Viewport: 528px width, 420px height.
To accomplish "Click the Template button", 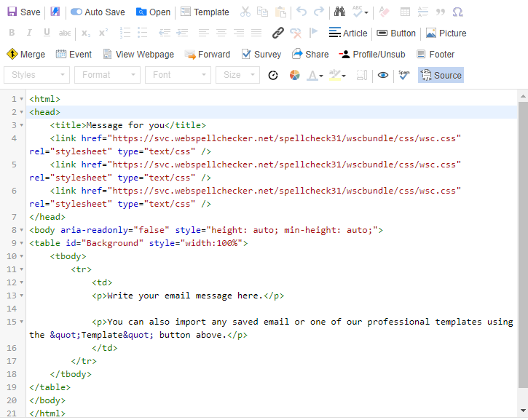I will [205, 12].
